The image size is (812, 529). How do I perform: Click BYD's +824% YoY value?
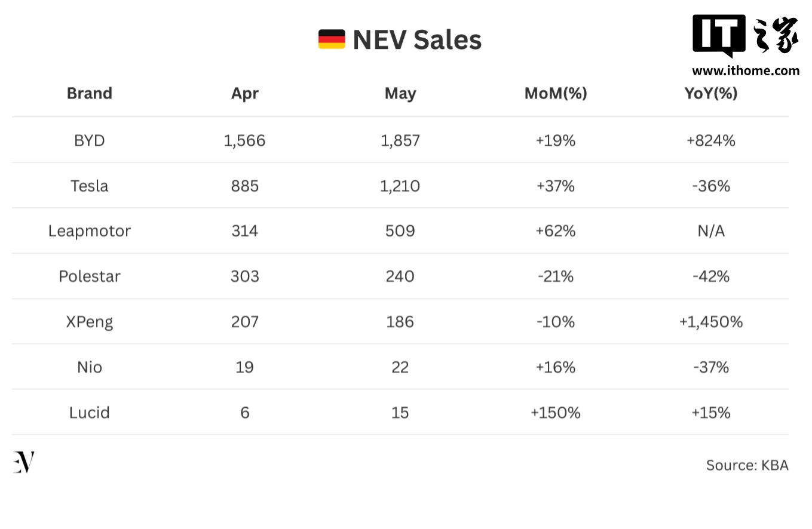(711, 140)
